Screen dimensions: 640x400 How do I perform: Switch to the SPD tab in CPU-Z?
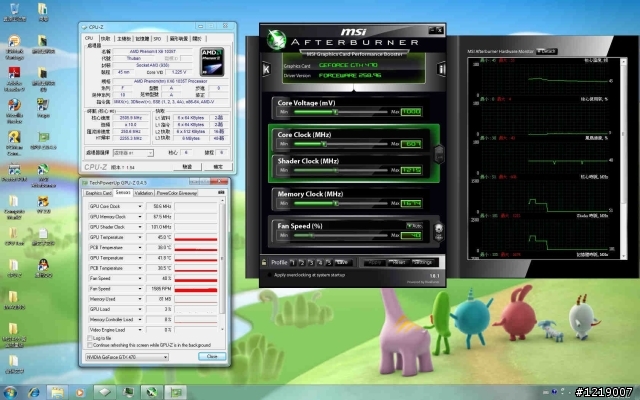click(158, 39)
